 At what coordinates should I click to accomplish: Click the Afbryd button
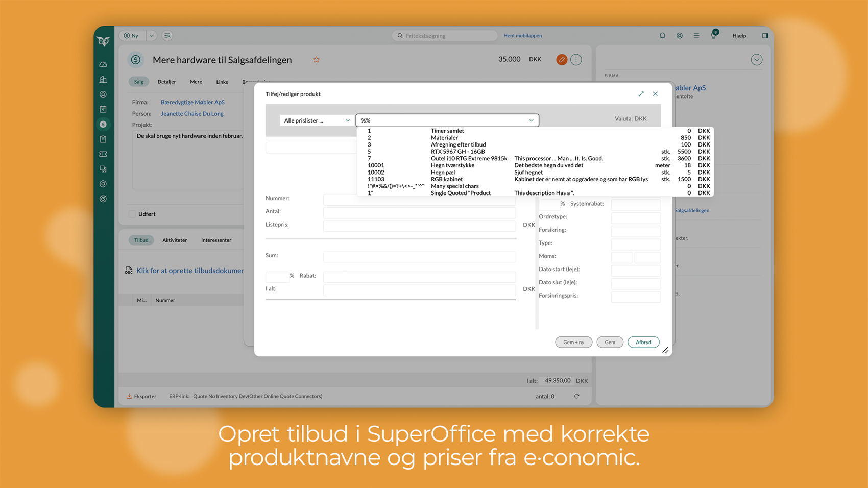(643, 342)
